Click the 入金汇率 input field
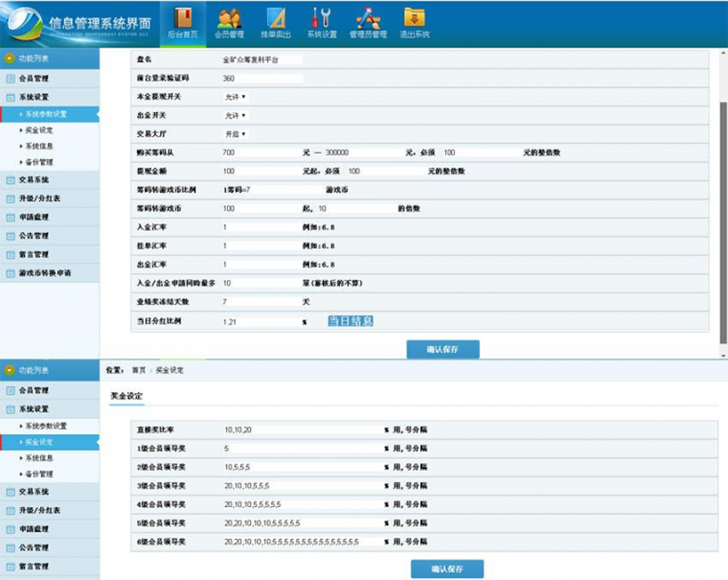Screen dimensions: 728x580 tap(262, 227)
